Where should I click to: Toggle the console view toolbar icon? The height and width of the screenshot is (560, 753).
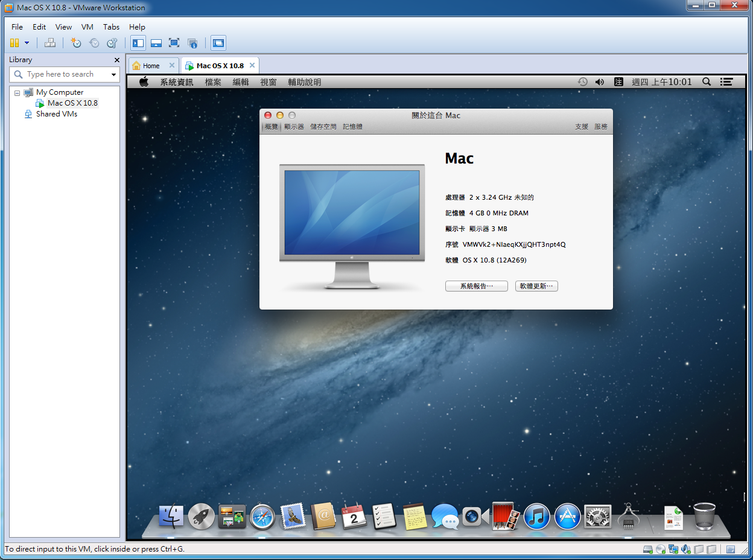point(218,43)
